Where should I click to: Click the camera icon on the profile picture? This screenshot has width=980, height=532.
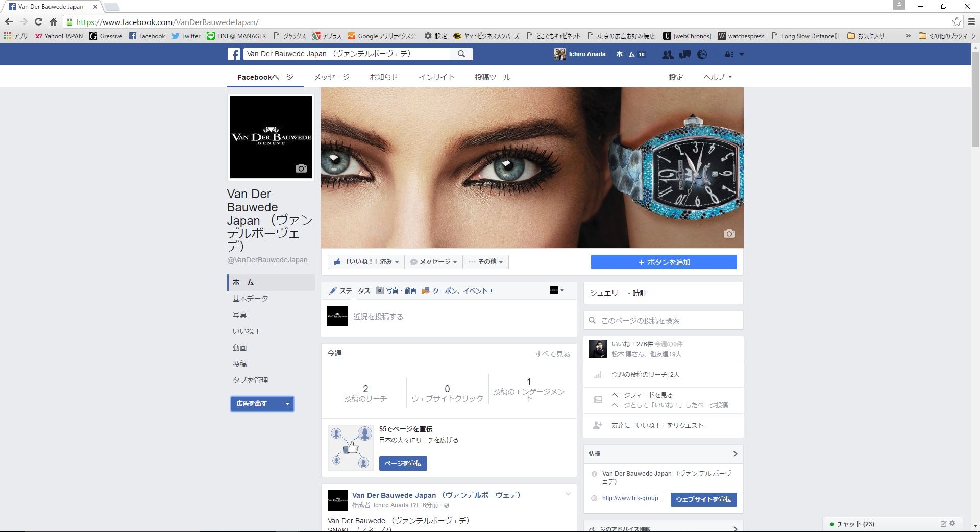coord(301,168)
